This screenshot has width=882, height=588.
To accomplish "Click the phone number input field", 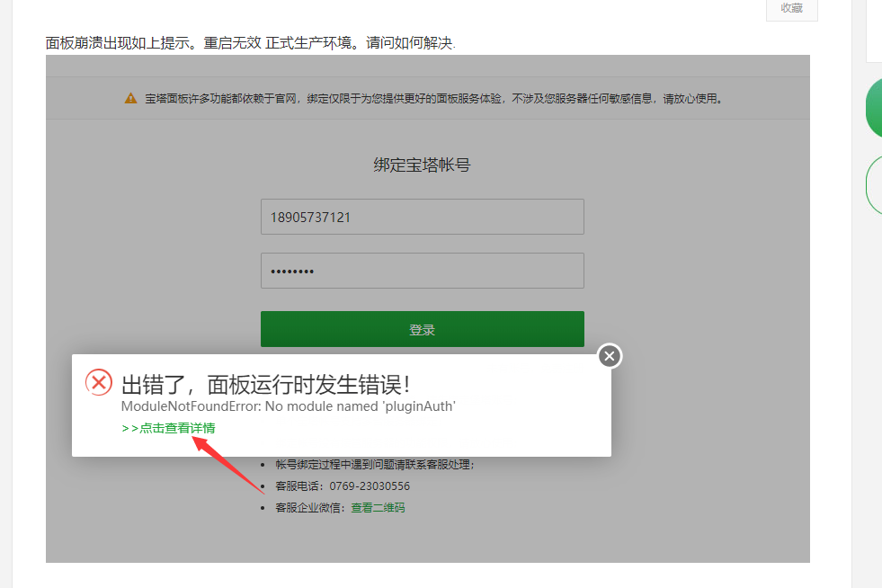I will 423,217.
